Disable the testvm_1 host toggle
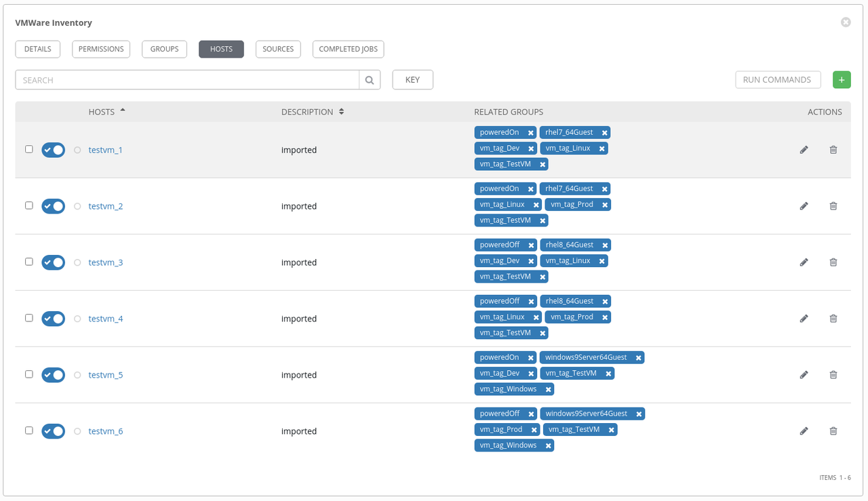This screenshot has height=501, width=868. pyautogui.click(x=53, y=149)
